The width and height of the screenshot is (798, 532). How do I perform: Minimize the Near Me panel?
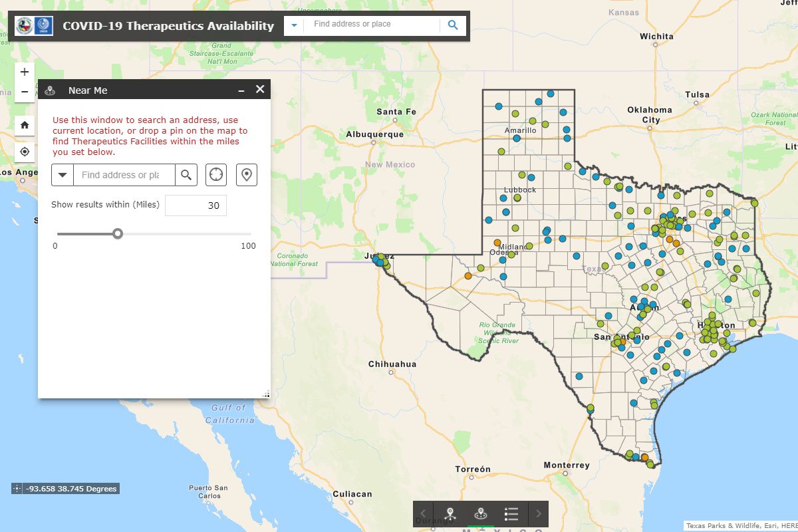click(241, 90)
